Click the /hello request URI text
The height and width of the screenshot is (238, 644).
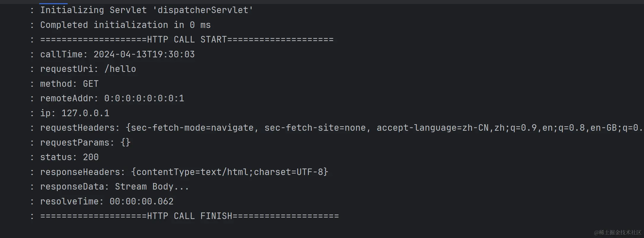120,69
